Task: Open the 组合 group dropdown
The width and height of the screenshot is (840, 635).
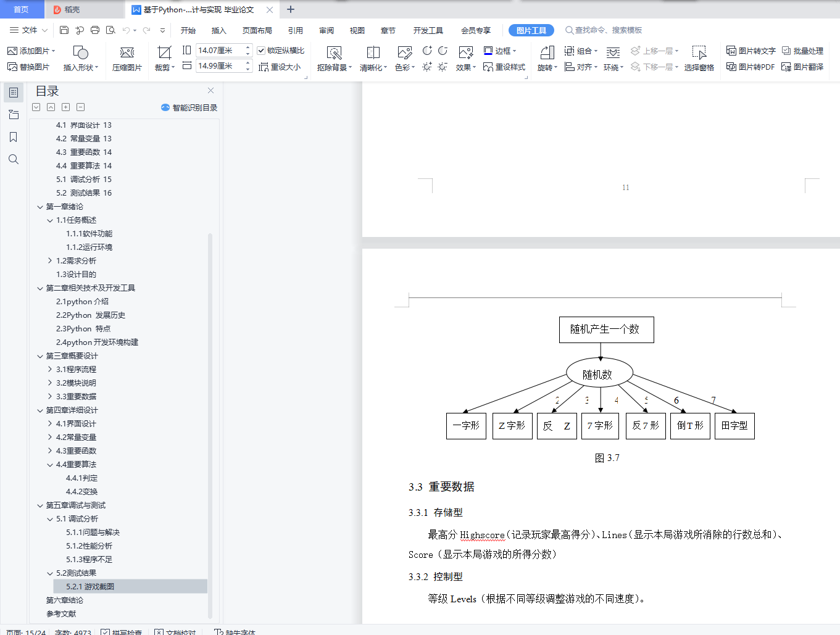Action: click(596, 51)
